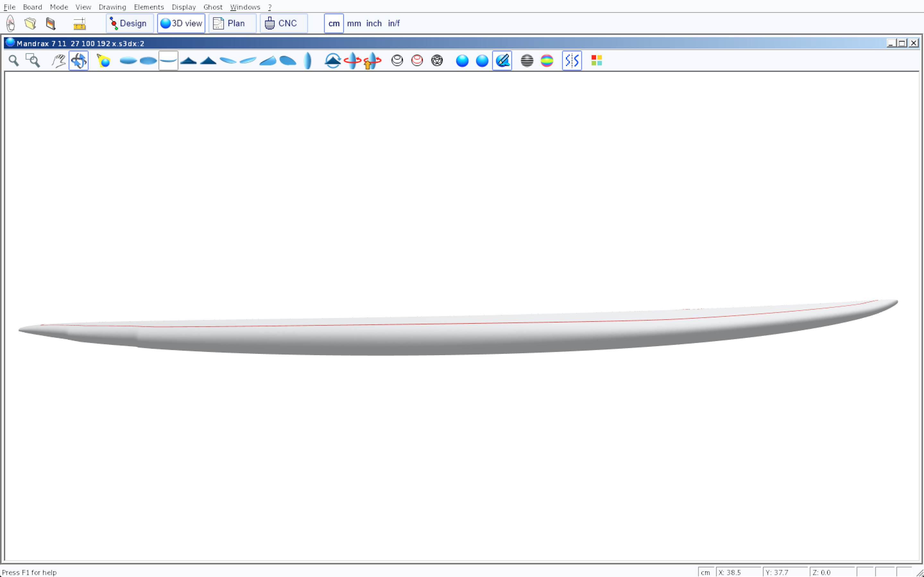Switch units to inch
This screenshot has height=577, width=924.
(x=374, y=24)
